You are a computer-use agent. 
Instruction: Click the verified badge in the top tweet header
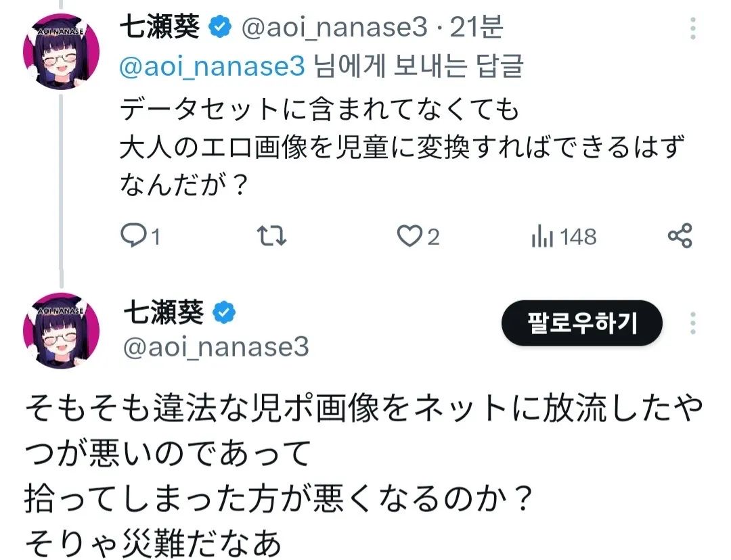click(218, 28)
